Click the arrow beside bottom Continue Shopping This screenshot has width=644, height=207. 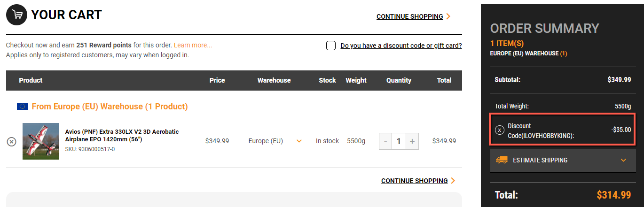coord(453,181)
